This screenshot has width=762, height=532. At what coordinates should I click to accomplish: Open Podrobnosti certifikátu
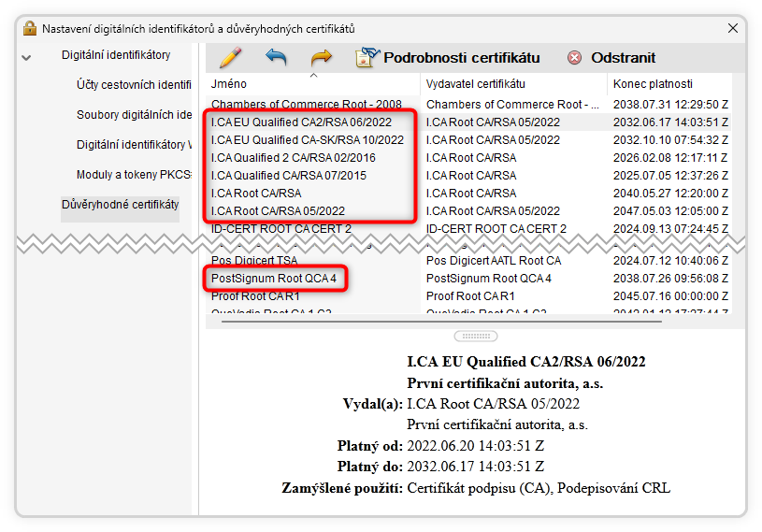click(448, 58)
